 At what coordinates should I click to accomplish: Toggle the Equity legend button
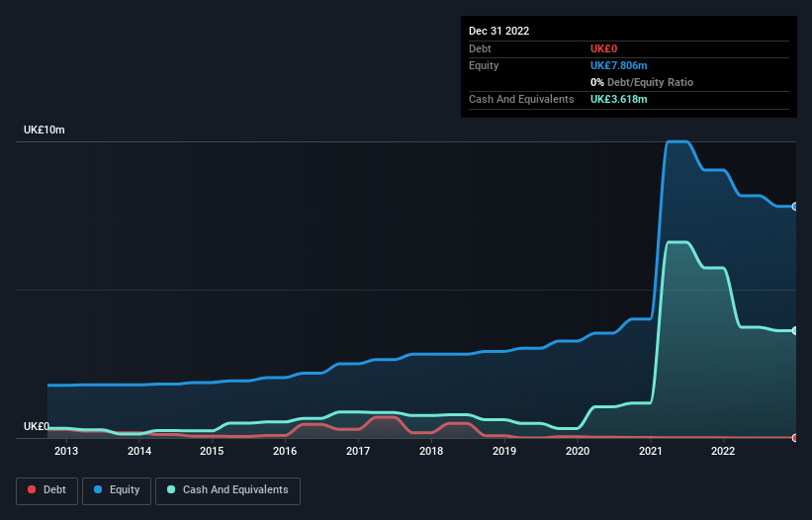[117, 490]
